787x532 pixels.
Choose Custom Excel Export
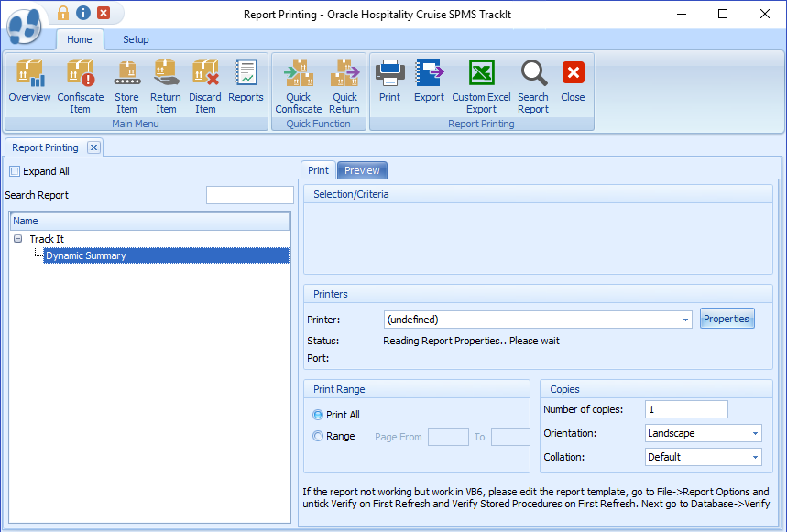pyautogui.click(x=481, y=86)
